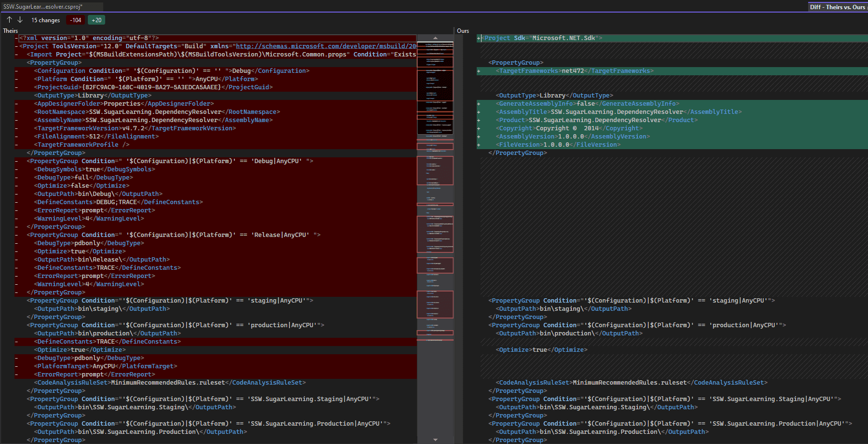The image size is (868, 444).
Task: Click the Theirs pane header label
Action: [11, 31]
